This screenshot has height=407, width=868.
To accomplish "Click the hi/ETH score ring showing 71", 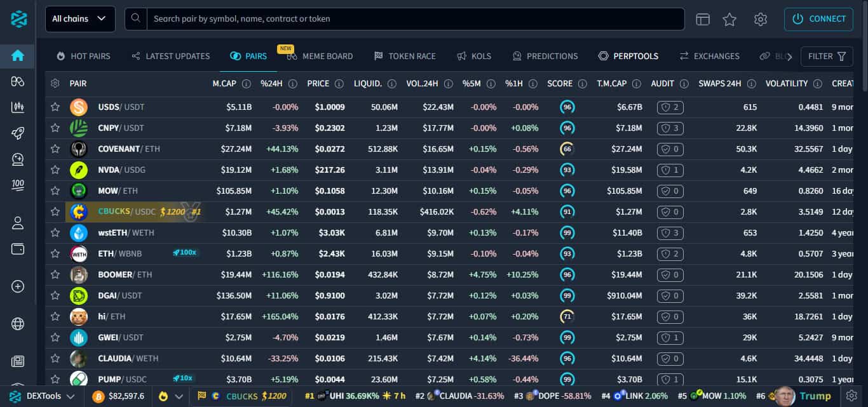I will 567,316.
